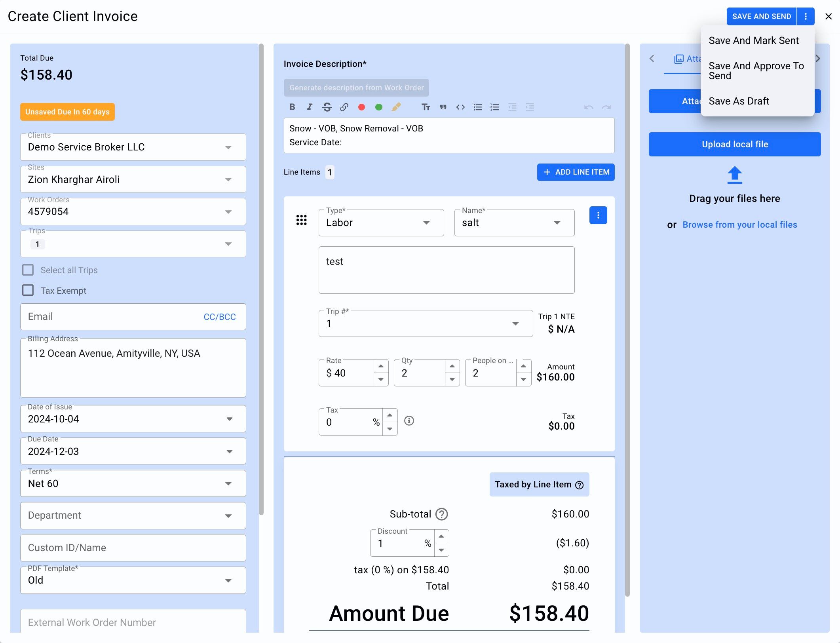
Task: Apply italic formatting in editor toolbar
Action: pos(310,107)
